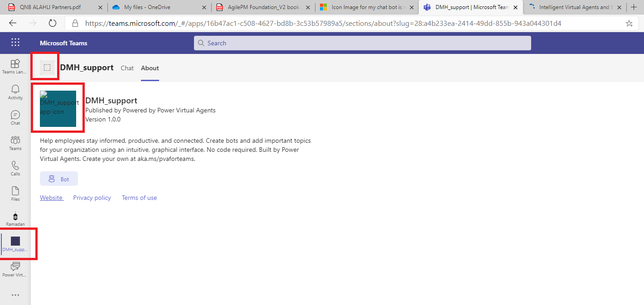This screenshot has height=305, width=644.
Task: Click the large DMH_support app icon image
Action: (58, 109)
